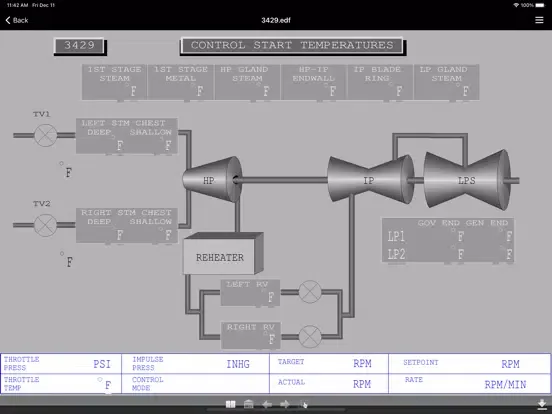Select the IP turbine graphic
The image size is (552, 414).
371,180
